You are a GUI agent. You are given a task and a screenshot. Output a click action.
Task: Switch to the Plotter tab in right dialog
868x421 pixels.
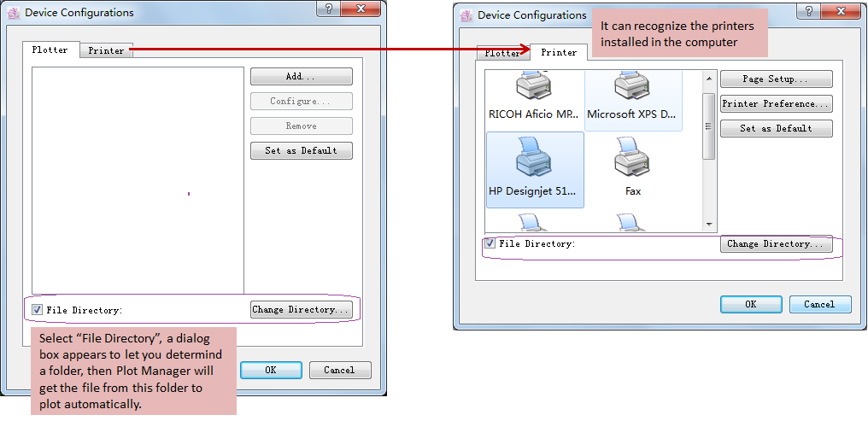(x=502, y=53)
